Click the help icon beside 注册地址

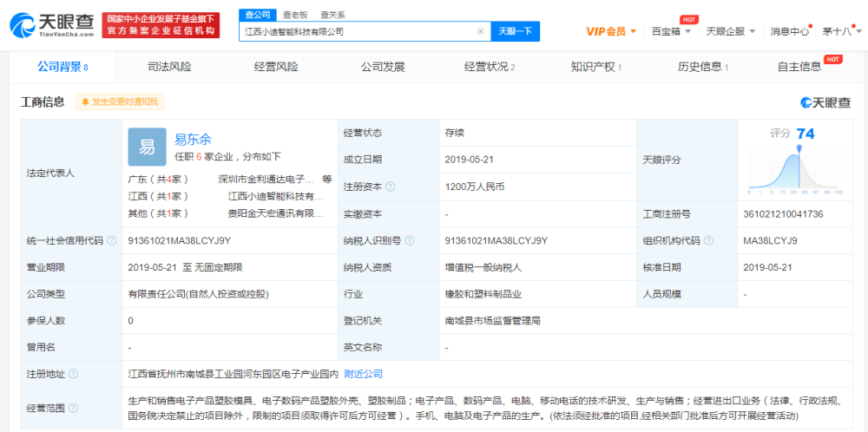[73, 374]
